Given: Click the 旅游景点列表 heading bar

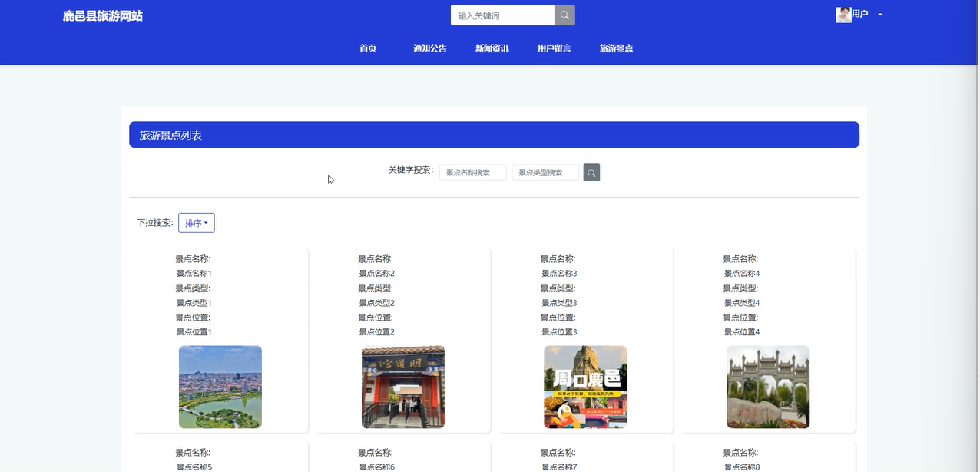Looking at the screenshot, I should click(x=494, y=135).
